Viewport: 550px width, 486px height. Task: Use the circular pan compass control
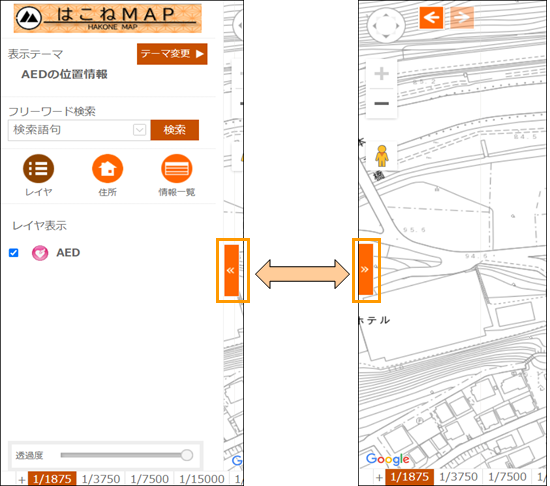click(x=385, y=26)
